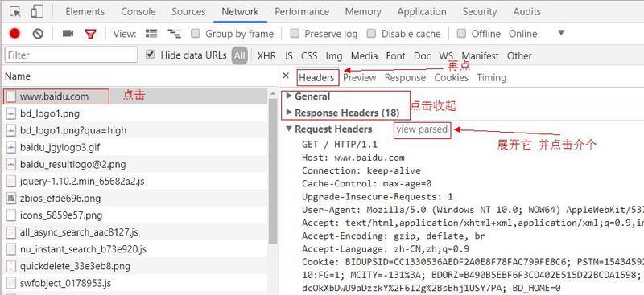This screenshot has height=295, width=644.
Task: Click the view parsed link
Action: [x=422, y=129]
